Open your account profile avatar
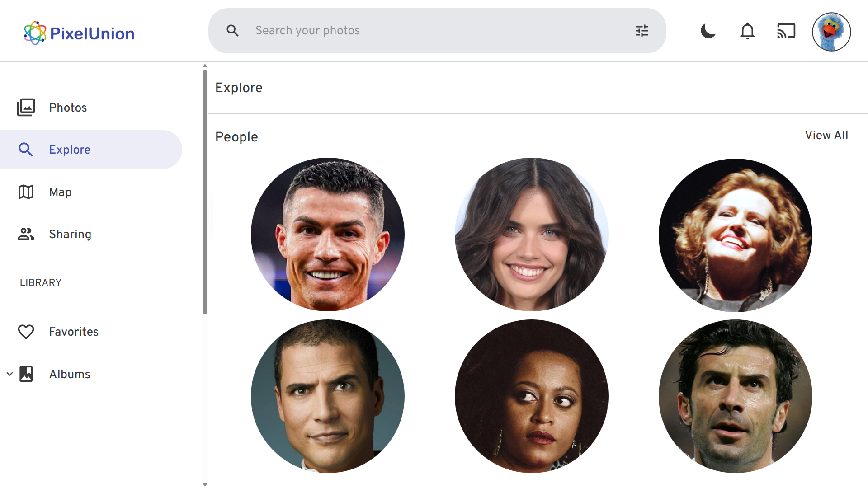This screenshot has height=488, width=868. (x=832, y=31)
